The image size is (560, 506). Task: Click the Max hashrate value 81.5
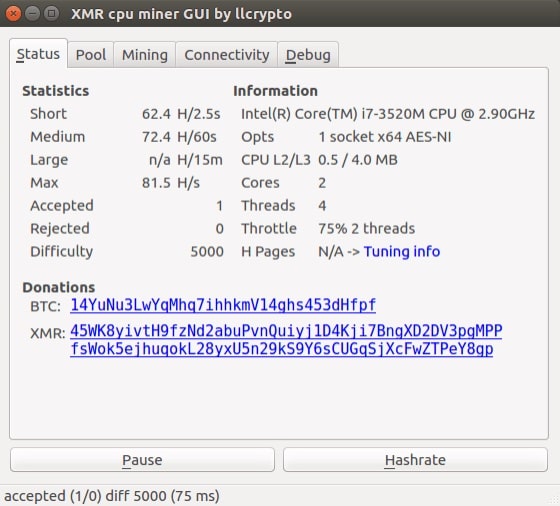tap(156, 183)
